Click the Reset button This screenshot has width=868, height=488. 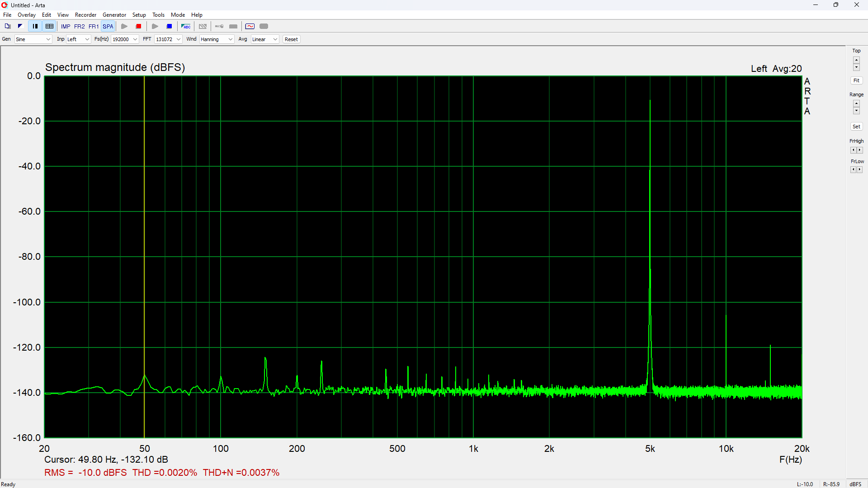[x=292, y=39]
